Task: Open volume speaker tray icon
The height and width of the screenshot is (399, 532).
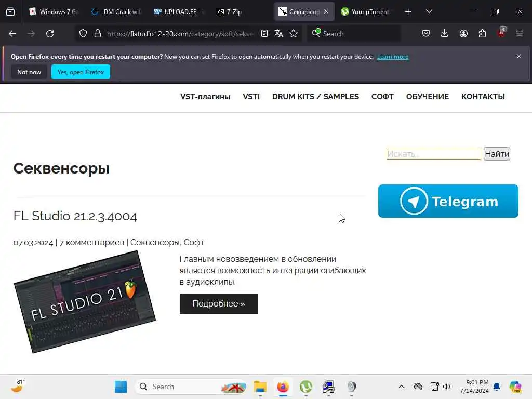Action: (x=446, y=387)
